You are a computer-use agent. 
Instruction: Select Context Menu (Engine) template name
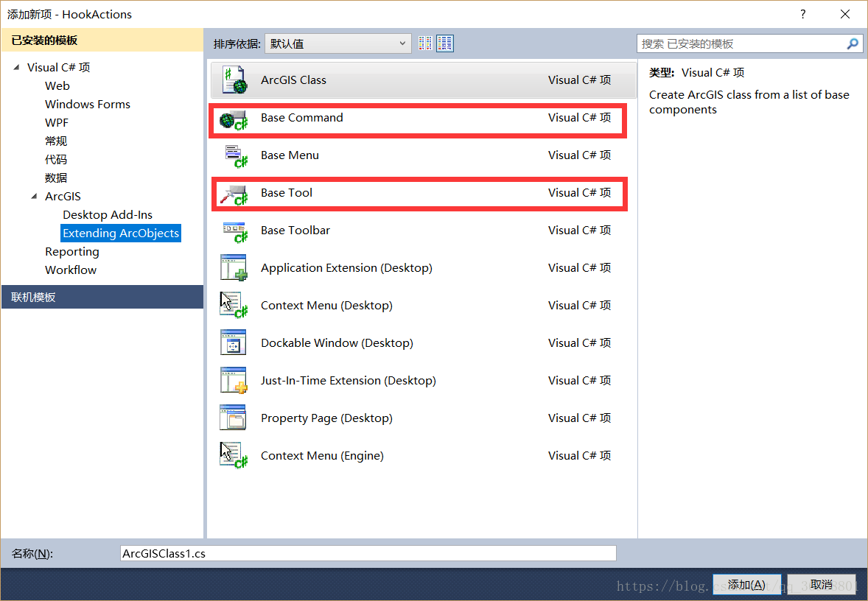[322, 456]
